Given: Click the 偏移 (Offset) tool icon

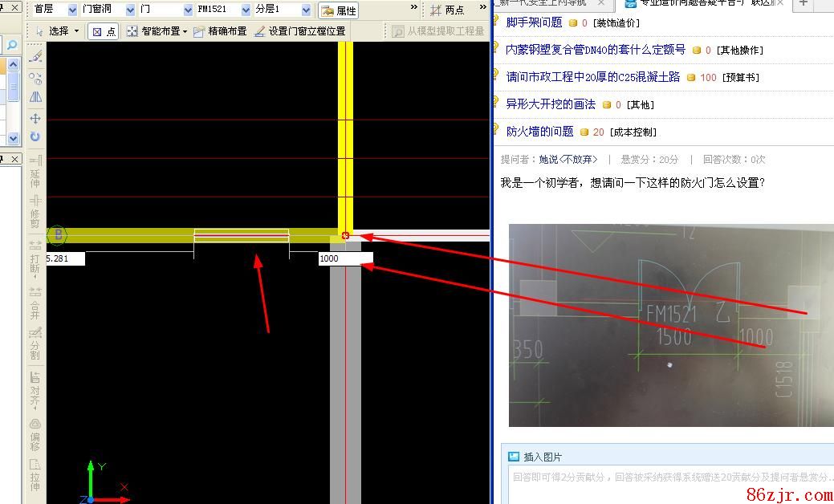Looking at the screenshot, I should [35, 431].
